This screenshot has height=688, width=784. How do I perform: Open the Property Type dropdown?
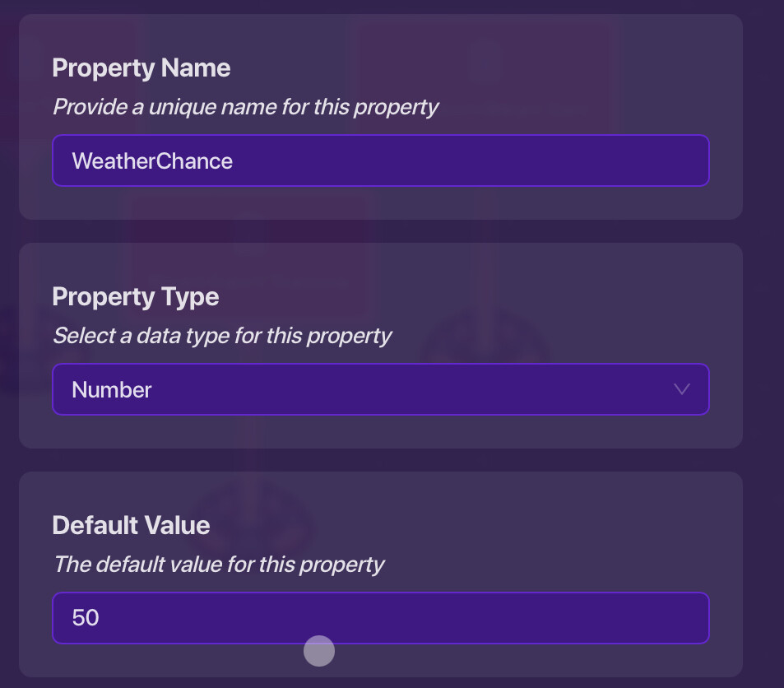(x=380, y=389)
